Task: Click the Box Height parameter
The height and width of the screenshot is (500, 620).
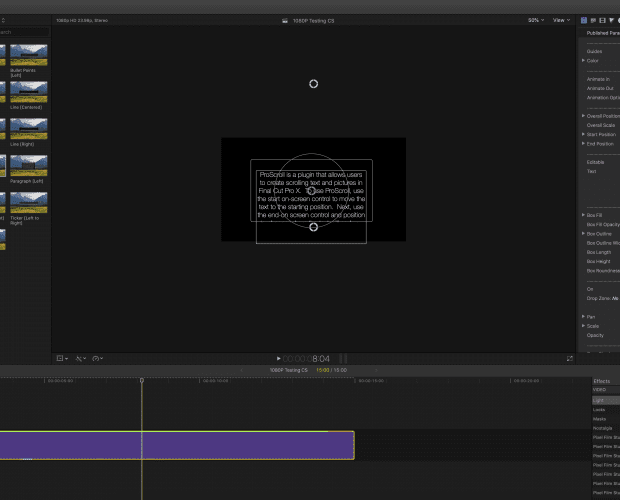Action: [x=598, y=261]
